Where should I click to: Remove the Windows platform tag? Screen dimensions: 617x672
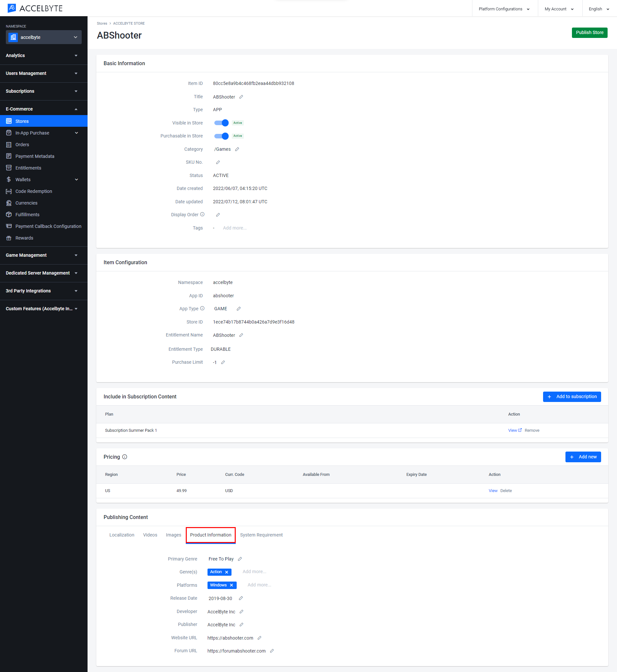231,585
